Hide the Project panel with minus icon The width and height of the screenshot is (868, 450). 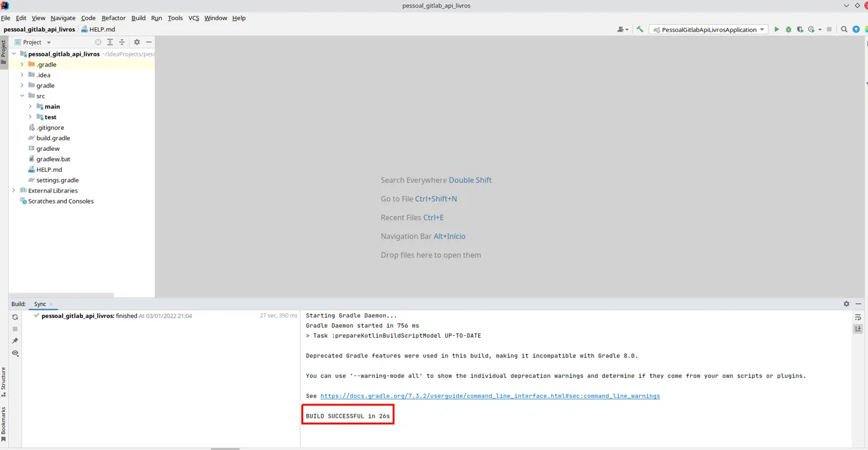click(x=149, y=42)
